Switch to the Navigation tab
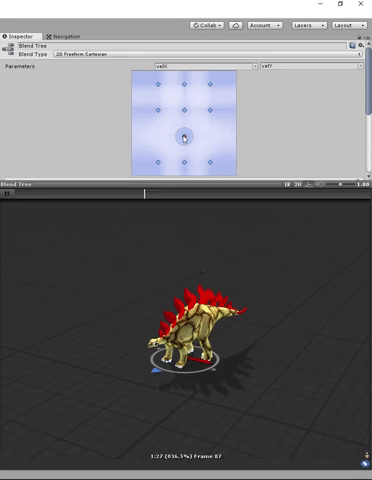 63,36
